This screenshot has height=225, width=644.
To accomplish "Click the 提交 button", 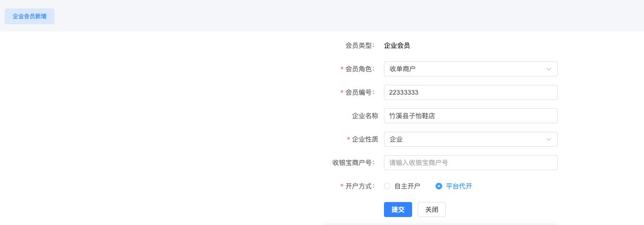I will pyautogui.click(x=398, y=210).
